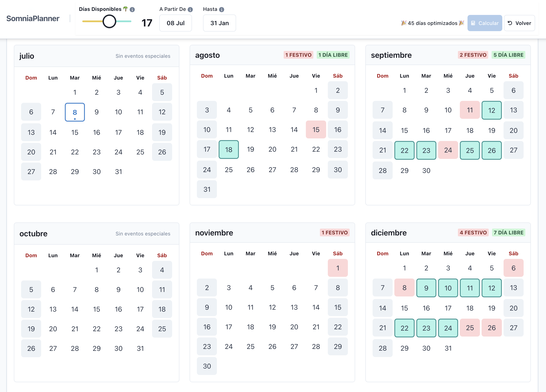Click the calculator icon in the Calcular button
The width and height of the screenshot is (546, 392).
474,23
